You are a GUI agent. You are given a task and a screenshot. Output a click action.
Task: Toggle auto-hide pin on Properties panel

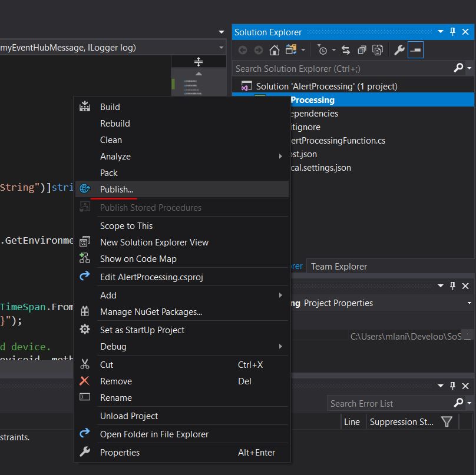pos(452,285)
